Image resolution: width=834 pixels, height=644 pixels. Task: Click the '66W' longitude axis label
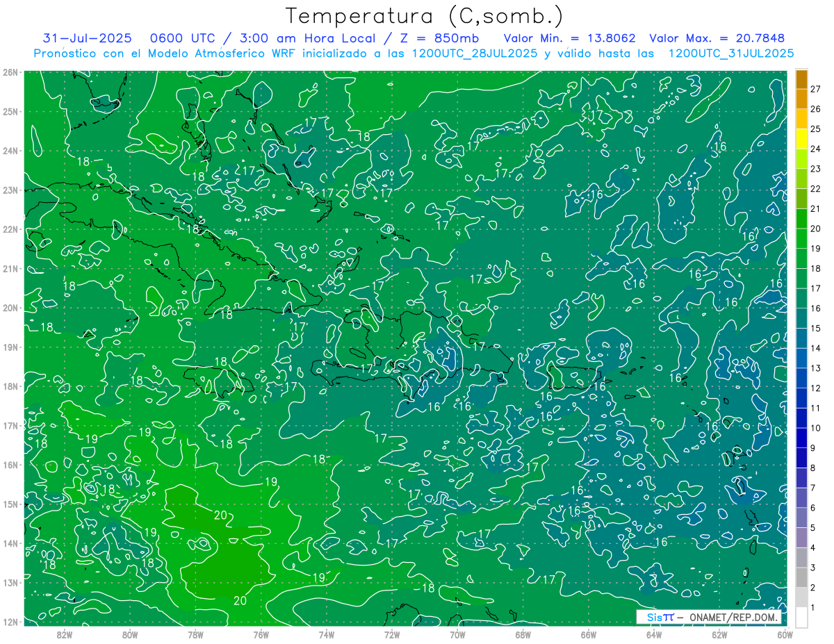click(x=589, y=634)
